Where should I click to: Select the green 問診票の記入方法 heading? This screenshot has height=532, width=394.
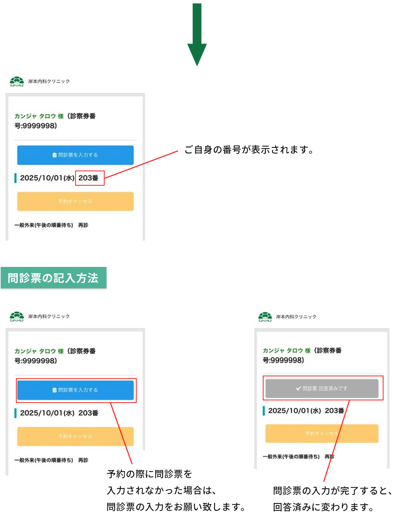pos(53,278)
